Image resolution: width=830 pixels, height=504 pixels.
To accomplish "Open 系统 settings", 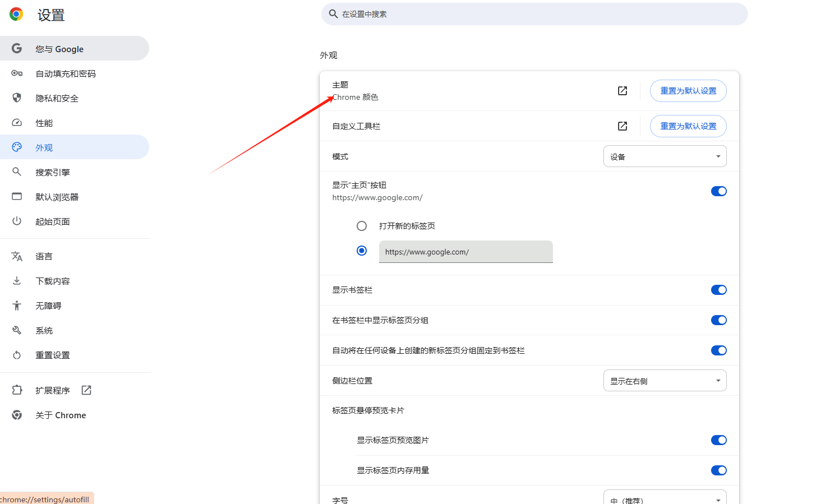I will click(x=75, y=330).
